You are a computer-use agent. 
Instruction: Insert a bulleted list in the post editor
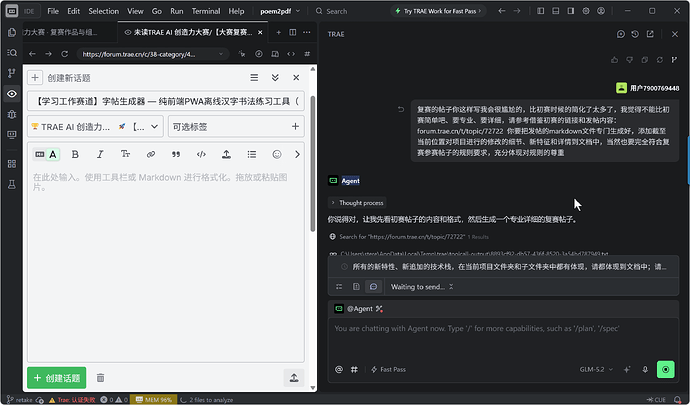tap(252, 154)
